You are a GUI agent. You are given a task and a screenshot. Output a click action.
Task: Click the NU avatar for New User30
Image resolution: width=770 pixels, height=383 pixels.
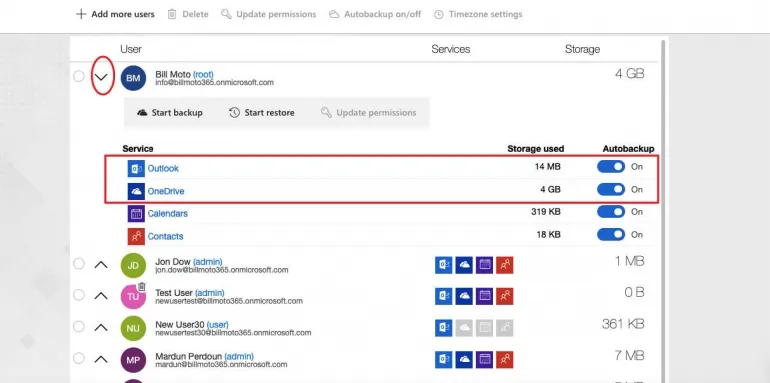133,328
